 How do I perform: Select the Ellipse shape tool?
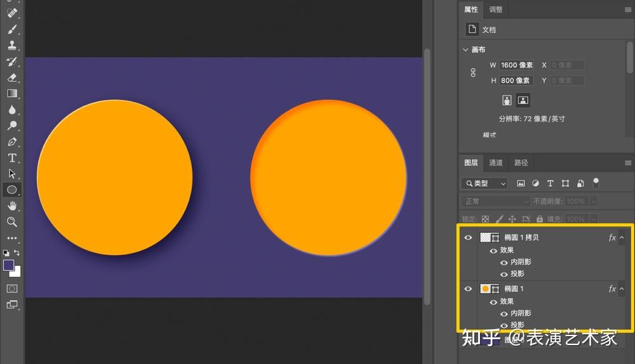click(12, 190)
